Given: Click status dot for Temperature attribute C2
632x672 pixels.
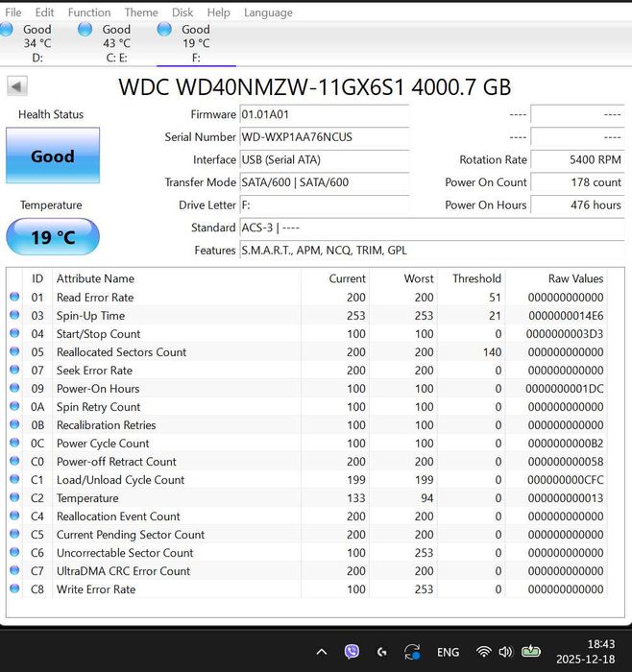Looking at the screenshot, I should pyautogui.click(x=14, y=497).
